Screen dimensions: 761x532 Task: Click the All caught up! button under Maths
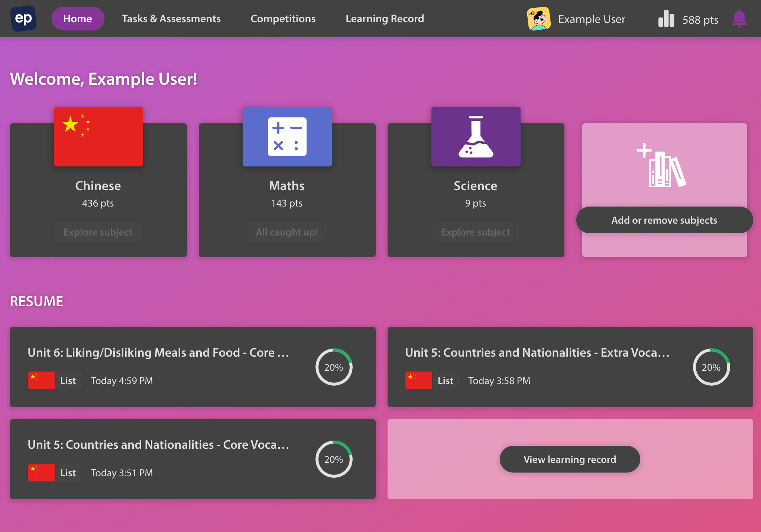pos(287,232)
